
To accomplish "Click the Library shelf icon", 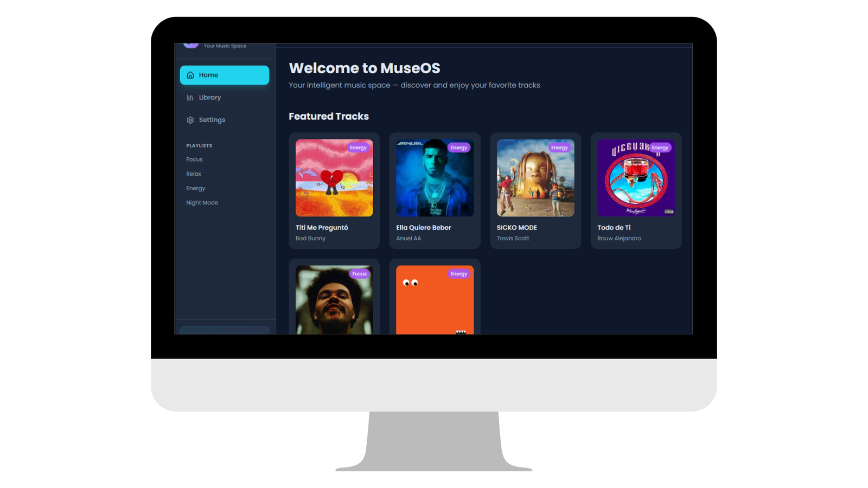I will [190, 98].
